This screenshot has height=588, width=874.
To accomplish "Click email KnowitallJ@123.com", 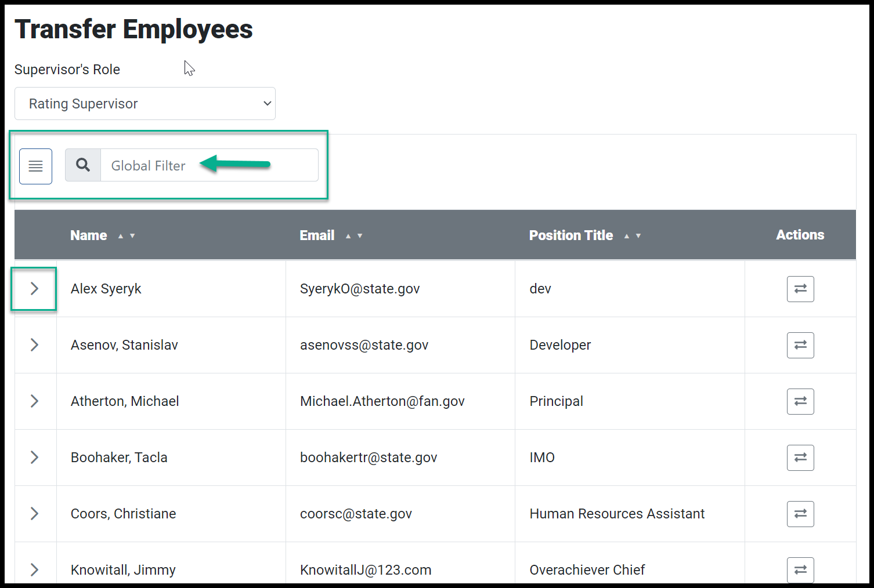I will pos(366,570).
